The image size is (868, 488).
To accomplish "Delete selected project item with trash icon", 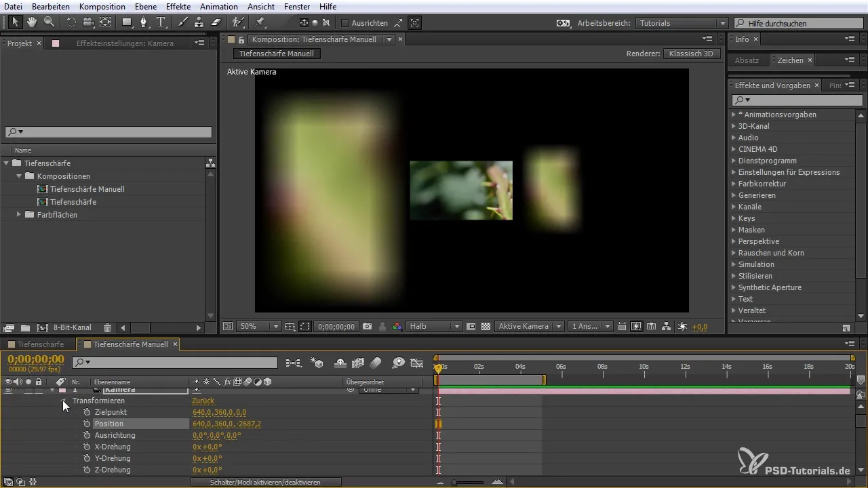I will pyautogui.click(x=107, y=327).
